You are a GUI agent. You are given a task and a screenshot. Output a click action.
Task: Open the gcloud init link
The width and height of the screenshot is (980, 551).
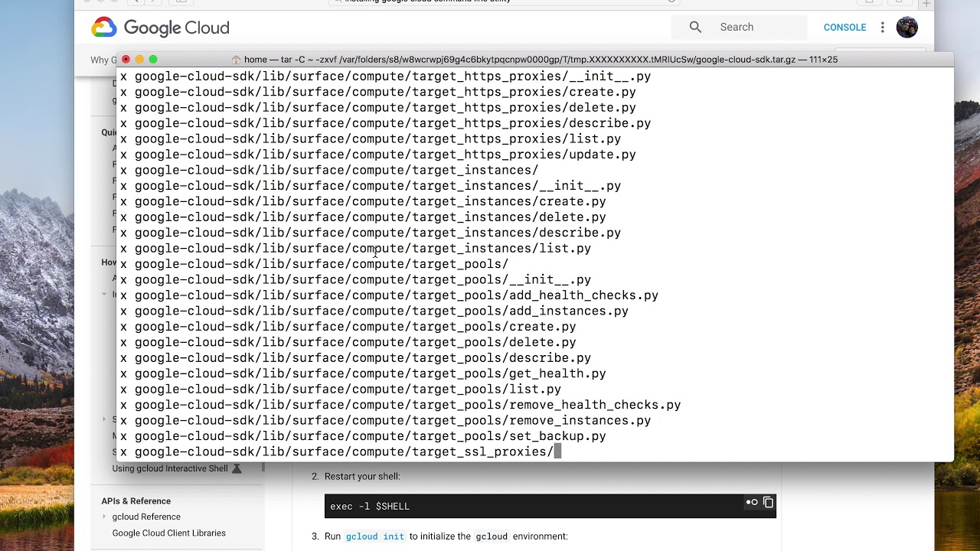(374, 536)
